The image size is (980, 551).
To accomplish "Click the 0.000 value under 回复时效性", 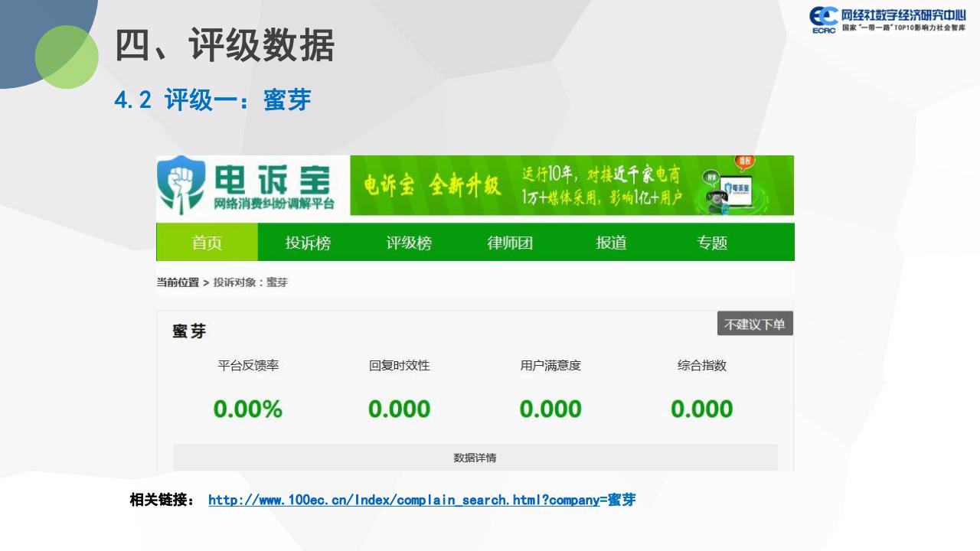I will (399, 409).
